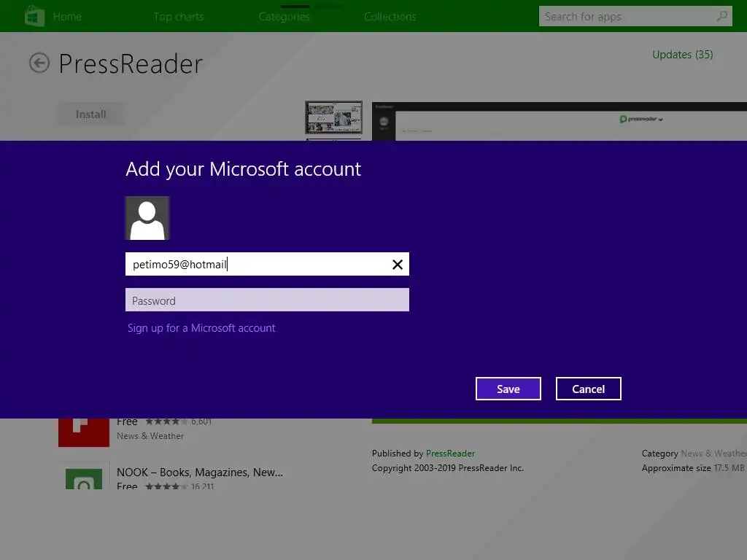Click the Search for apps field
This screenshot has height=560, width=747.
coord(635,16)
